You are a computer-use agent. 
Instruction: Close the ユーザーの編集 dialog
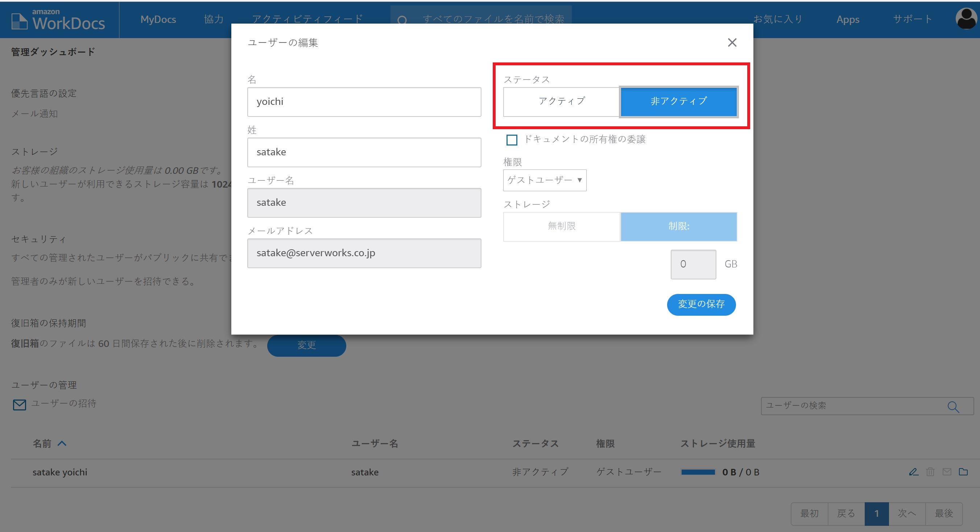(732, 42)
